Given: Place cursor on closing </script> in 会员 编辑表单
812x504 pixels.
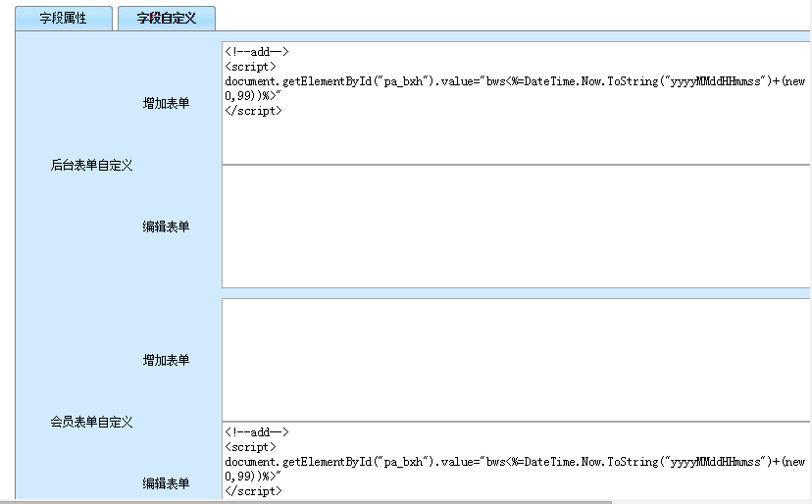Looking at the screenshot, I should 253,490.
